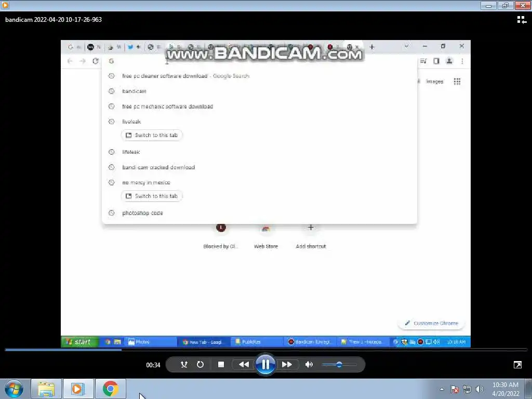The image size is (532, 399).
Task: Open the network tray icon
Action: pos(467,389)
